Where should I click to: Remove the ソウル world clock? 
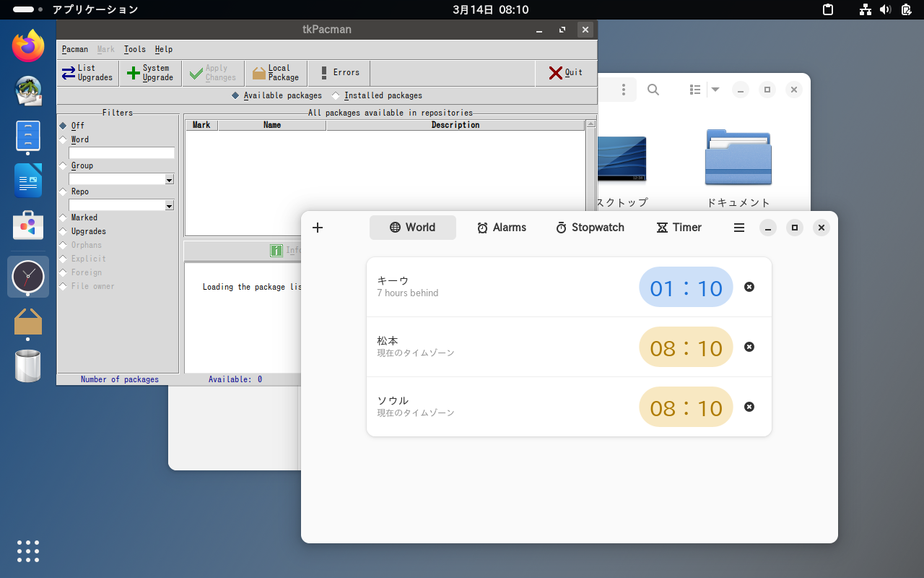tap(749, 407)
